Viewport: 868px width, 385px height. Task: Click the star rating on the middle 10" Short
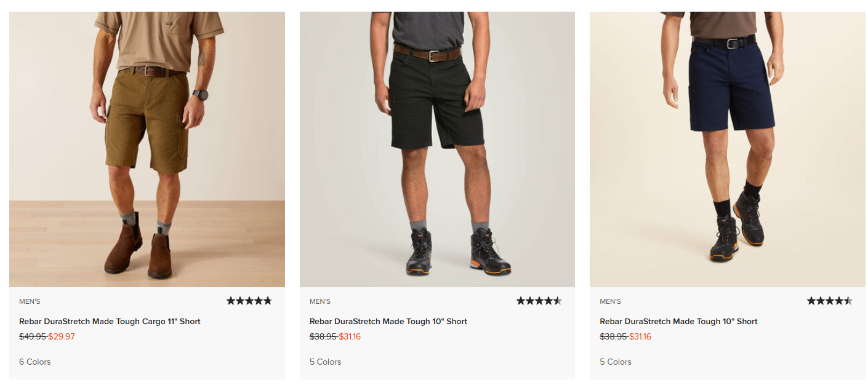(x=539, y=301)
